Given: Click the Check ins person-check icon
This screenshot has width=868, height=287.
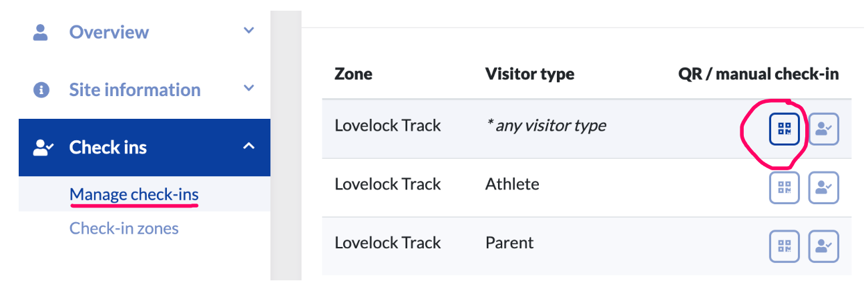Looking at the screenshot, I should click(x=43, y=148).
